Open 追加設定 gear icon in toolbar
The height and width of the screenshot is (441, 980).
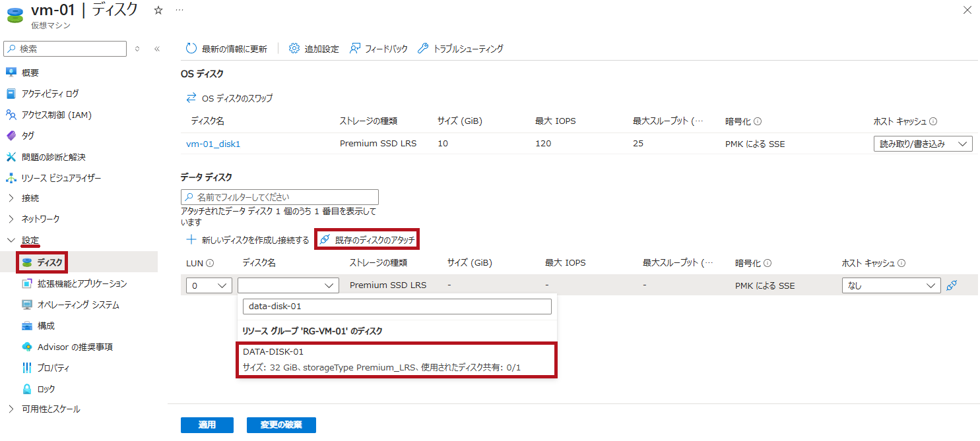pyautogui.click(x=294, y=49)
